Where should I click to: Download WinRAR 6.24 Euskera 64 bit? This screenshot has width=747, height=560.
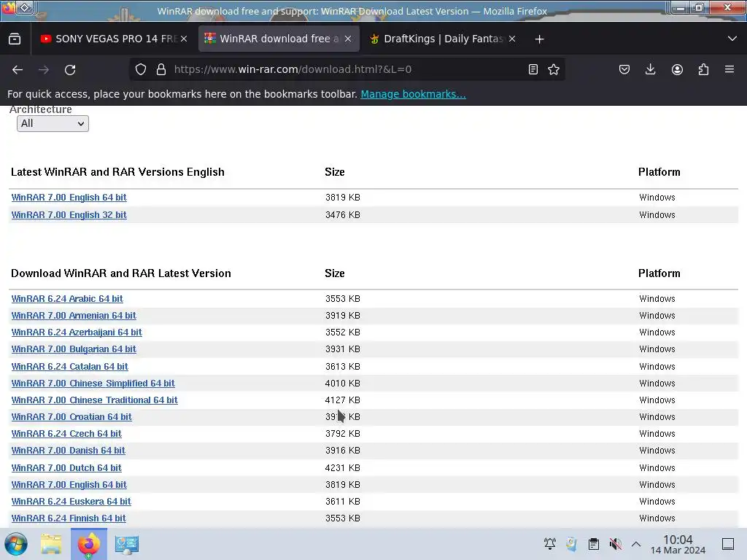pos(71,502)
